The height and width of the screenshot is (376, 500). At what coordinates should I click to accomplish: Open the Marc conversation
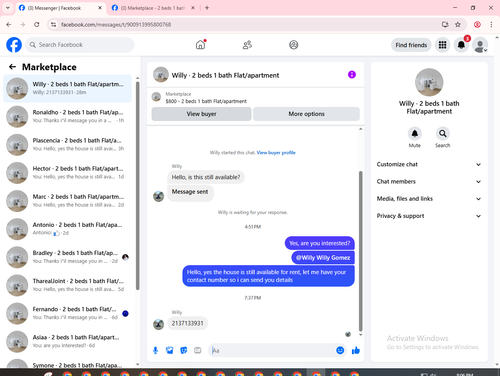pos(67,201)
